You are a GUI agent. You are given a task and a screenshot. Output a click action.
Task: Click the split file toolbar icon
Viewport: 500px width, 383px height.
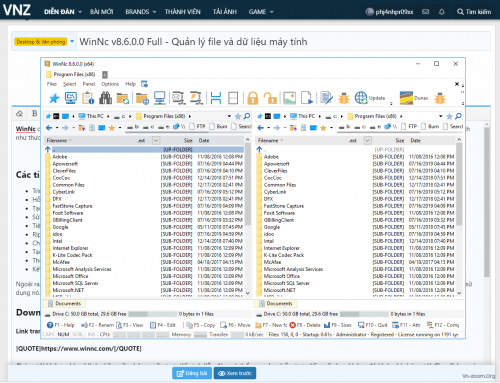[x=216, y=98]
